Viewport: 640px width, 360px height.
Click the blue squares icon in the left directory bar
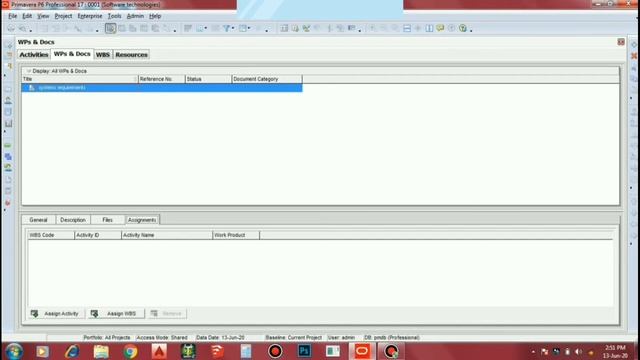tap(8, 157)
